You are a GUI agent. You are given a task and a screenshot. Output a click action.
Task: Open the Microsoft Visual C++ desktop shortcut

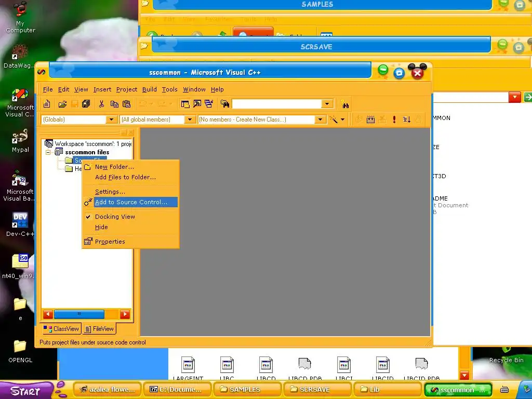click(20, 103)
